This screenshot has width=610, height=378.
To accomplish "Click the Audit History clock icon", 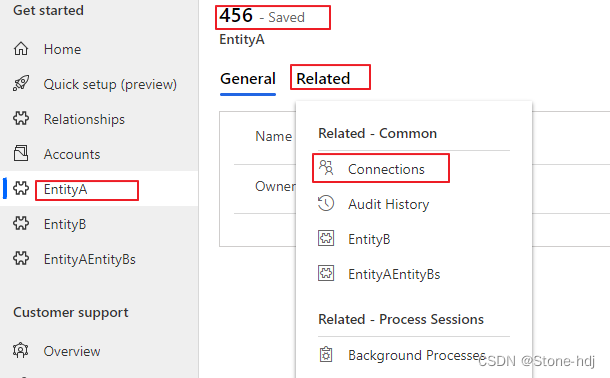I will click(x=326, y=203).
